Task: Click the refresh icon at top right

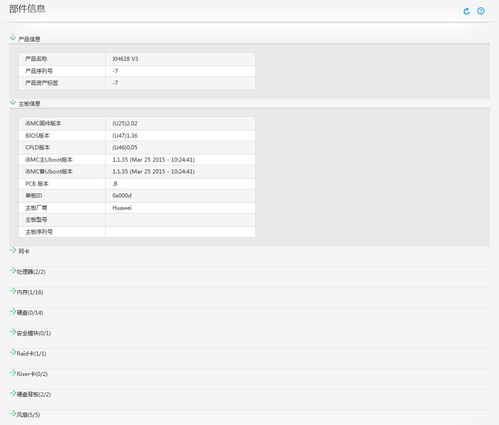Action: [467, 11]
